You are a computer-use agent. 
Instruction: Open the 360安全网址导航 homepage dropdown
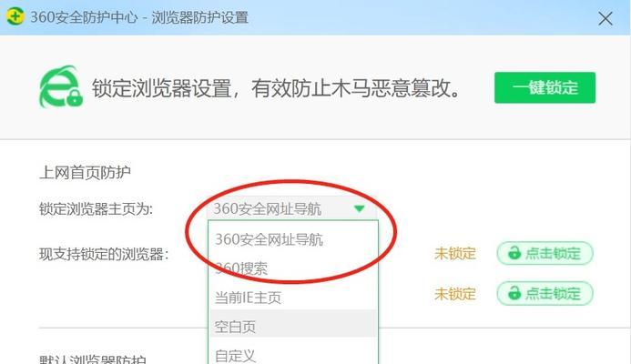click(x=292, y=208)
